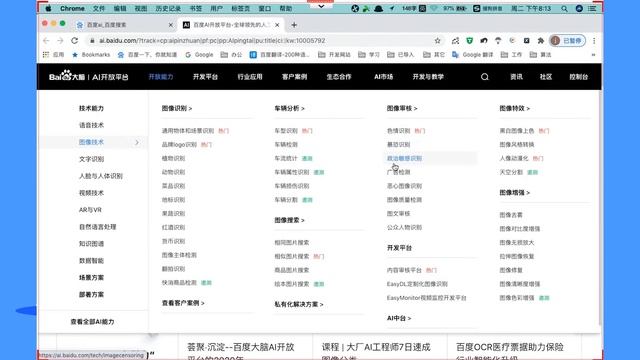
Task: Open the highlighted 政治敏感识别 link
Action: point(404,158)
